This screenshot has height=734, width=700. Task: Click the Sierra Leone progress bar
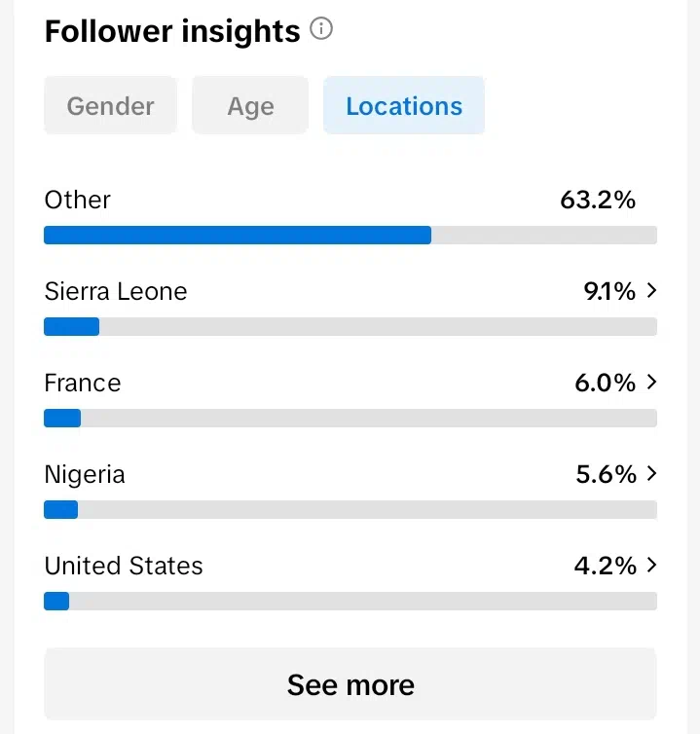click(x=350, y=326)
